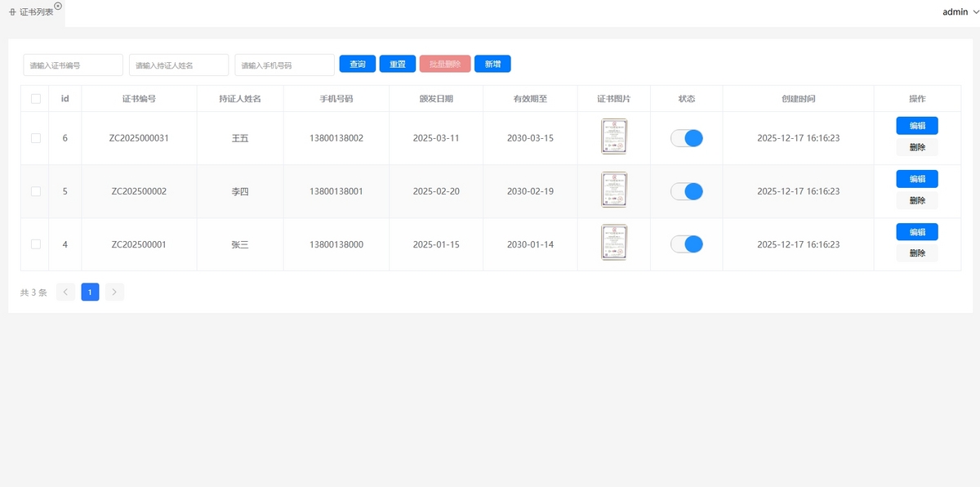Screen dimensions: 980x487
Task: Open certificate image thumbnail for 张三
Action: (x=613, y=244)
